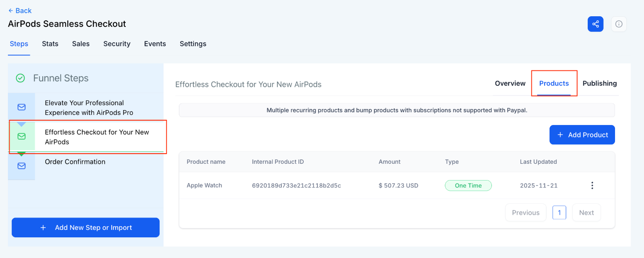Go back using the Back arrow link
644x258 pixels.
pos(20,11)
